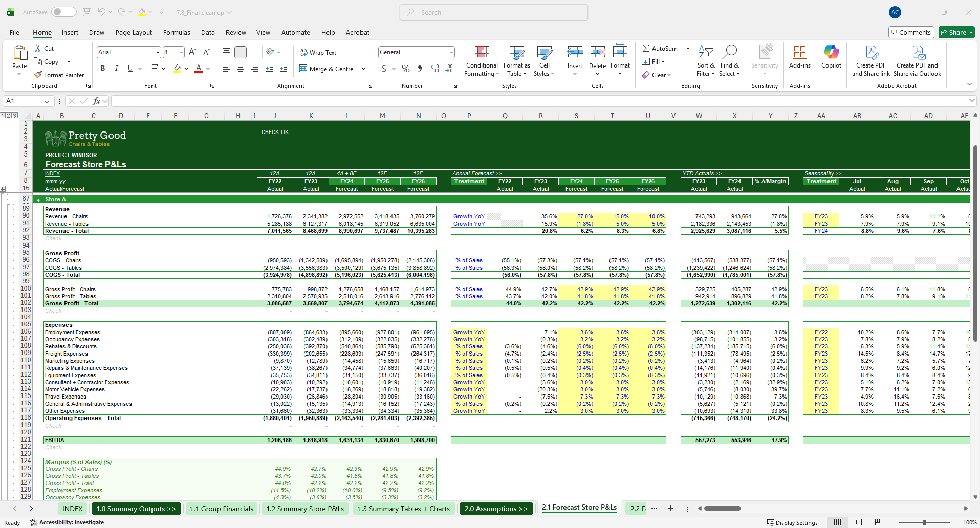Switch to the 1.1 Group Financials sheet
The width and height of the screenshot is (980, 528).
221,509
